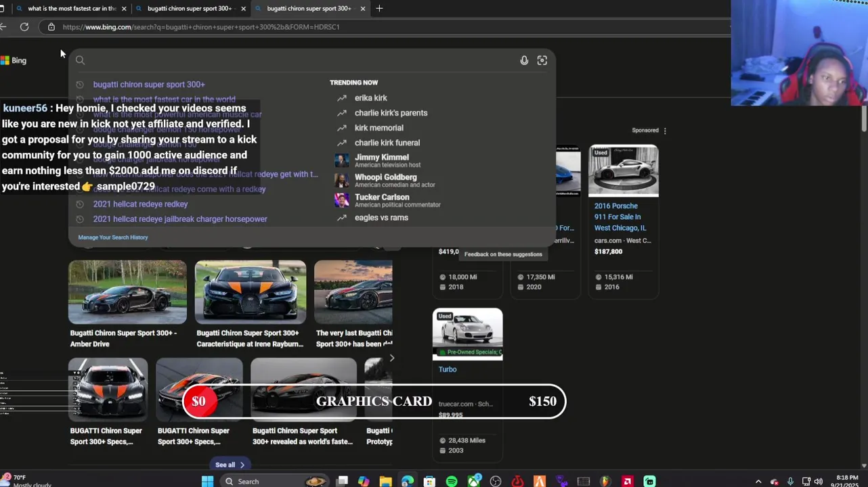Click the URL address bar
This screenshot has height=487, width=868.
[386, 27]
